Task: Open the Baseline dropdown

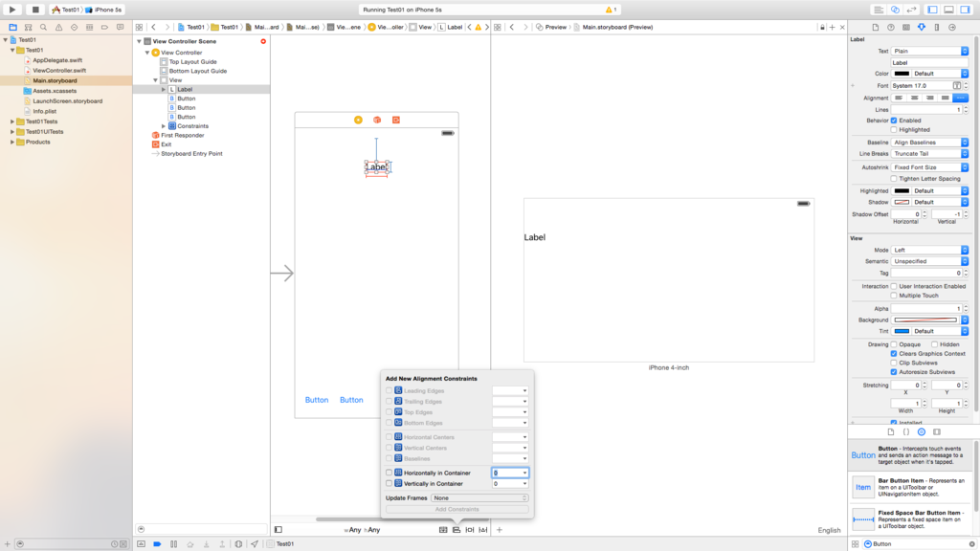Action: click(x=929, y=143)
